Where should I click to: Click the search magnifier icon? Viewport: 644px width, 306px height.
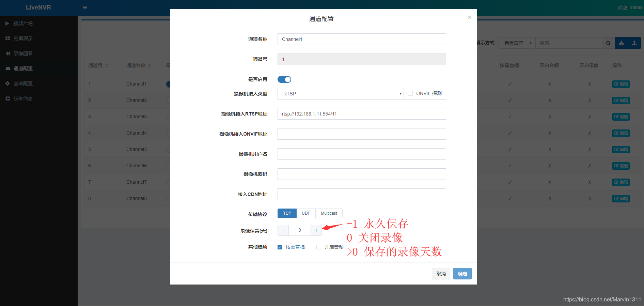click(x=608, y=43)
